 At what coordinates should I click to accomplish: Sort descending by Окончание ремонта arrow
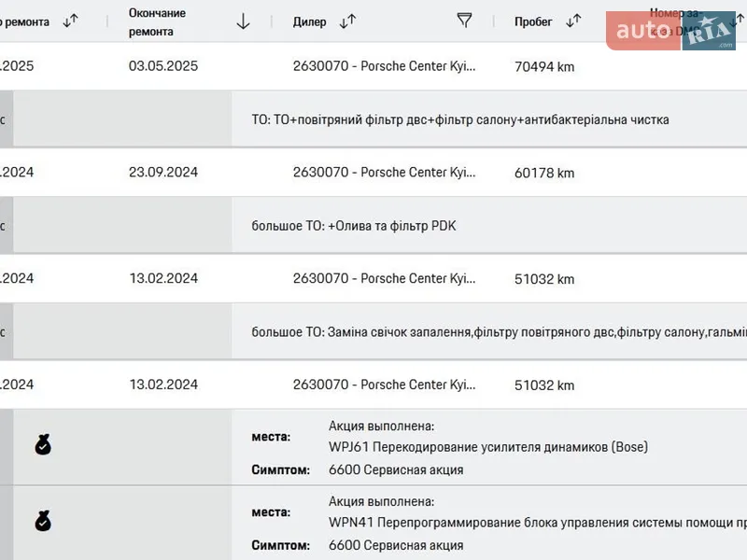click(243, 21)
